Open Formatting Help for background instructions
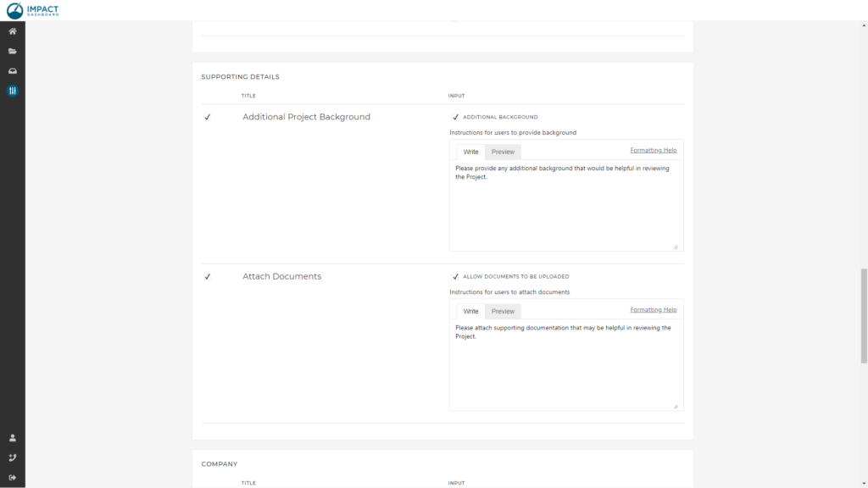The image size is (868, 488). coord(653,150)
